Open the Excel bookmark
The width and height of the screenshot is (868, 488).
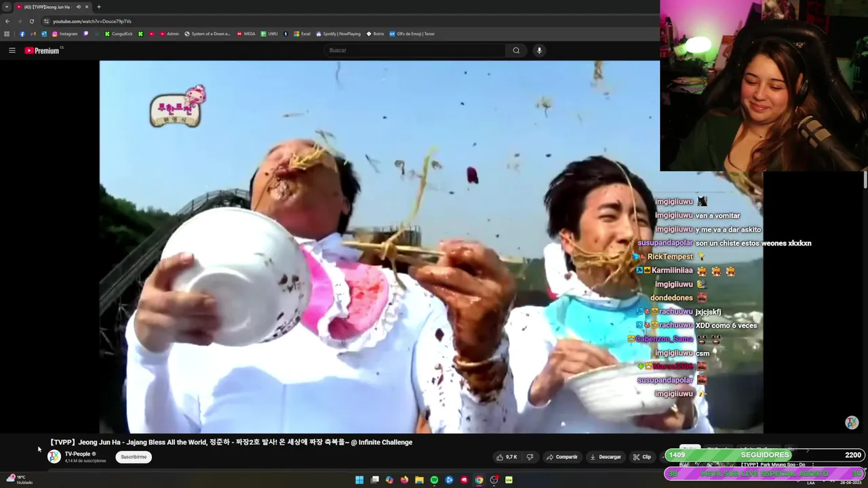(302, 34)
